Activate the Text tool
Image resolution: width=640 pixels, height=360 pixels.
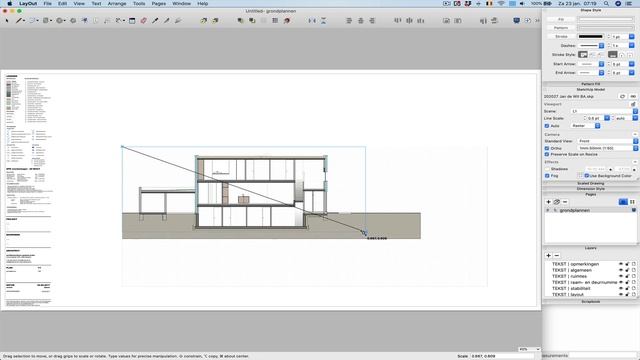96,20
